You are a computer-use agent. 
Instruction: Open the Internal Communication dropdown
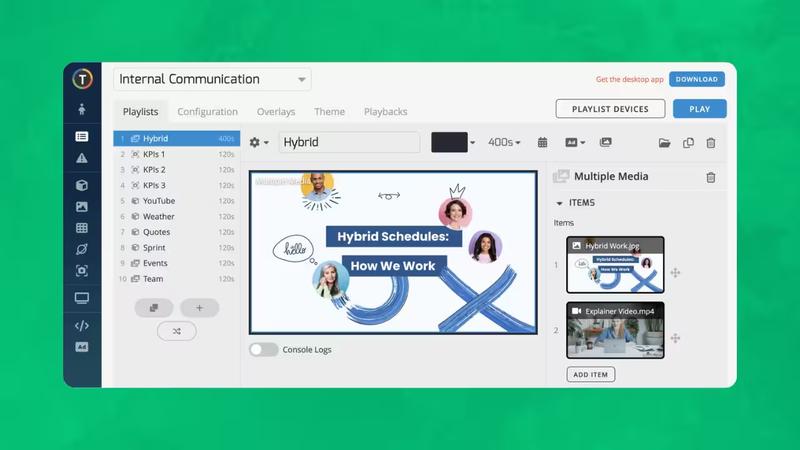tap(212, 79)
